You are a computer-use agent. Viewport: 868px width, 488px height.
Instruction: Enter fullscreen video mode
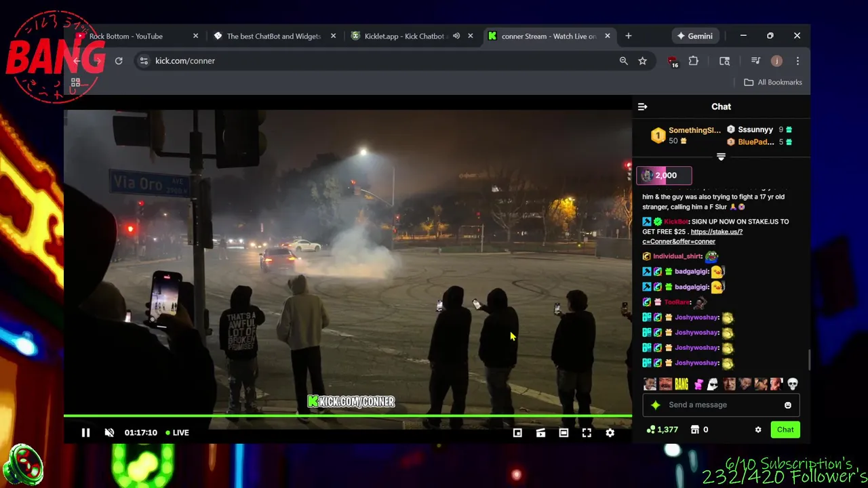pyautogui.click(x=587, y=432)
